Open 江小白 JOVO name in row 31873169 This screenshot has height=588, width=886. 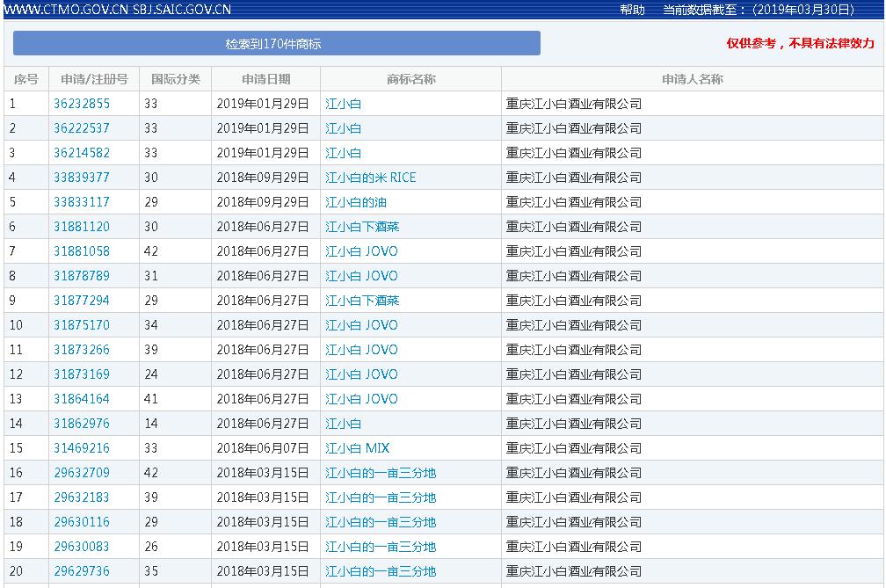pyautogui.click(x=361, y=374)
